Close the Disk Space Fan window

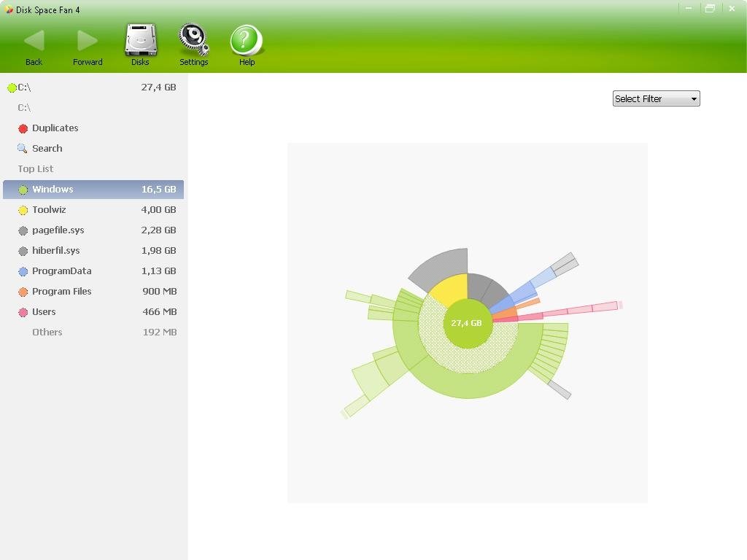732,8
